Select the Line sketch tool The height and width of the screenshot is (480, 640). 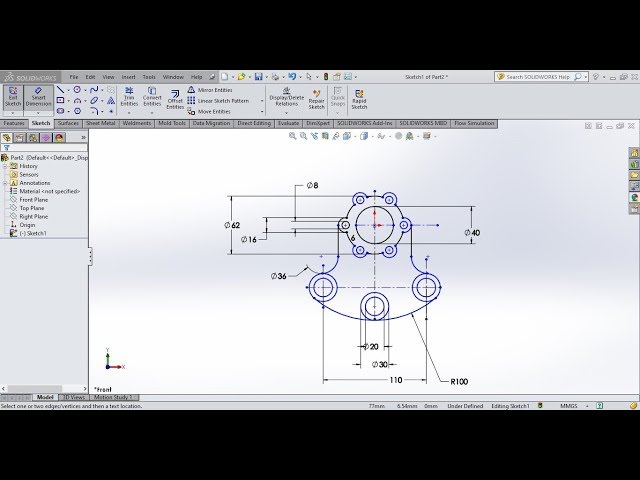click(x=60, y=90)
